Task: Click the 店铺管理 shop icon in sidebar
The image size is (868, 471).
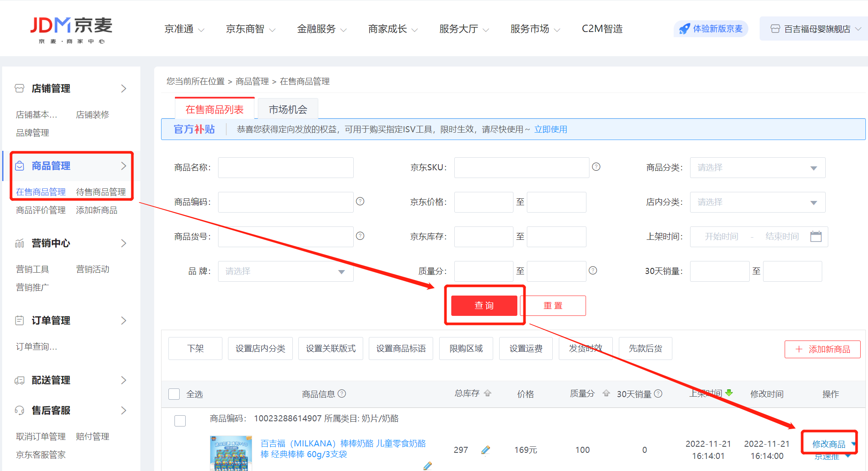Action: [19, 89]
